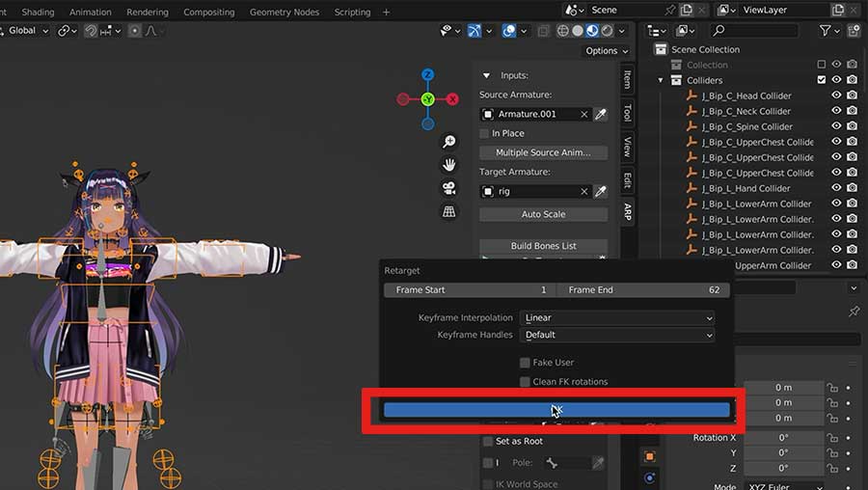Open Physics properties blue circle tab

click(650, 477)
